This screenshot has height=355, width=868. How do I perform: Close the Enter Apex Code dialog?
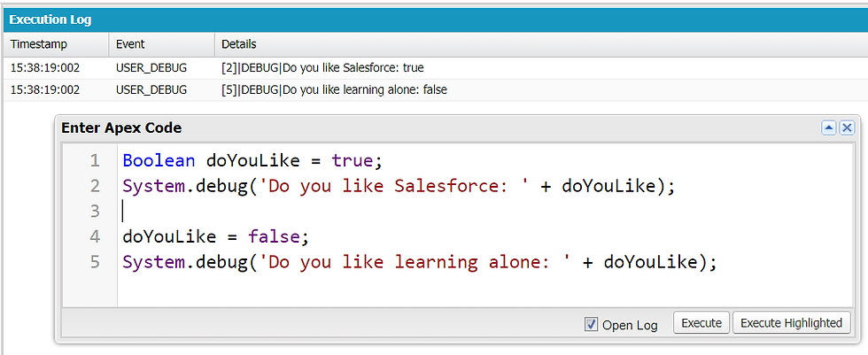[847, 128]
